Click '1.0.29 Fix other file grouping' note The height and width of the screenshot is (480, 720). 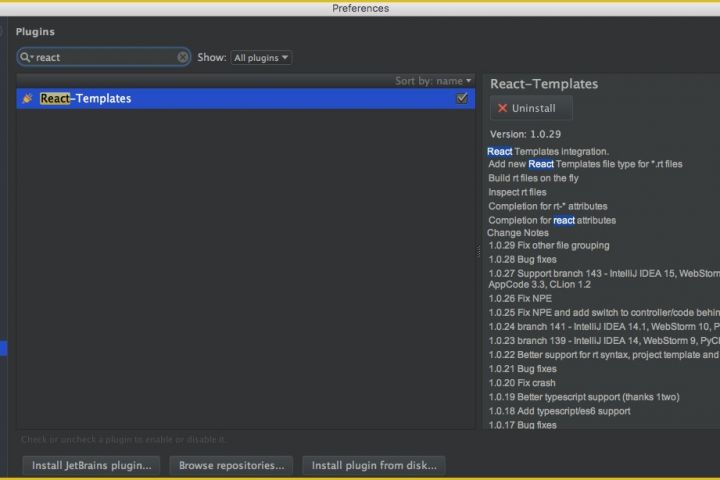549,245
